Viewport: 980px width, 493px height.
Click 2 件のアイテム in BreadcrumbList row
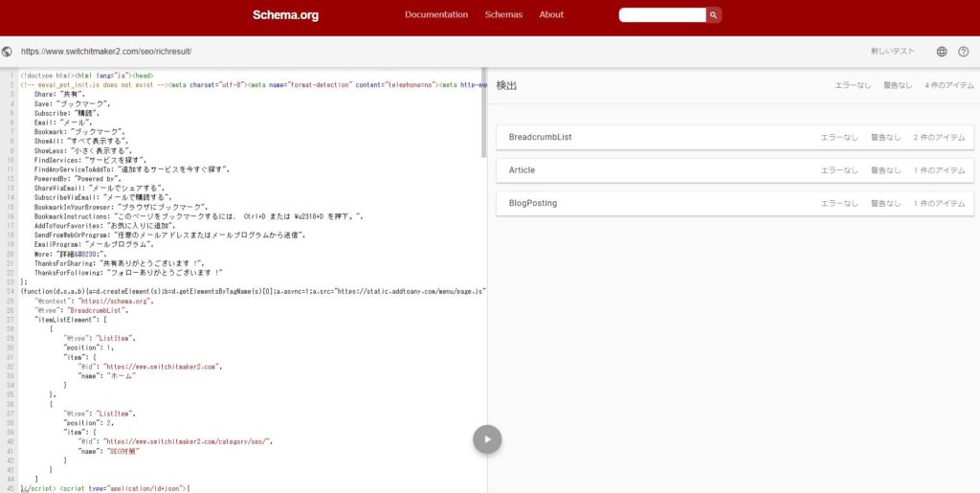click(939, 138)
